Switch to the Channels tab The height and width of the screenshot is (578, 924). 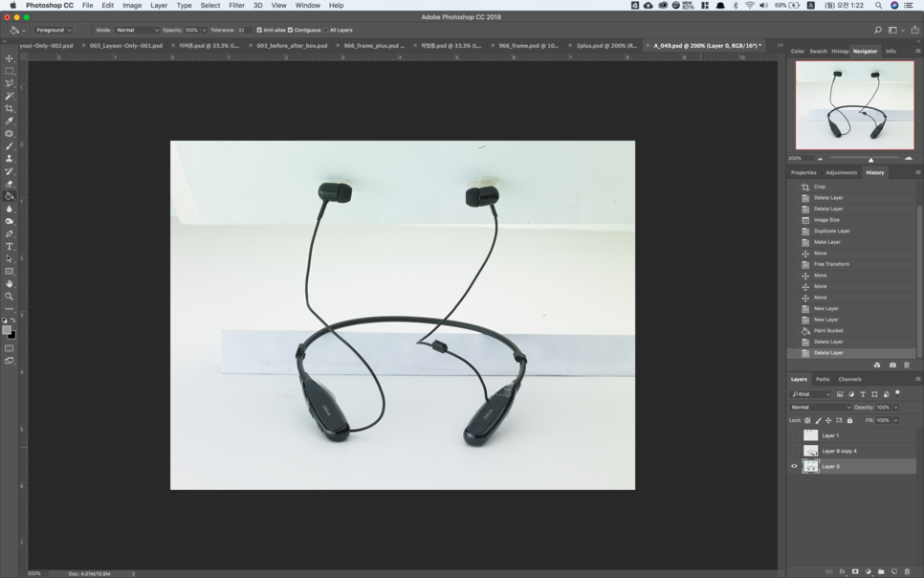[849, 379]
